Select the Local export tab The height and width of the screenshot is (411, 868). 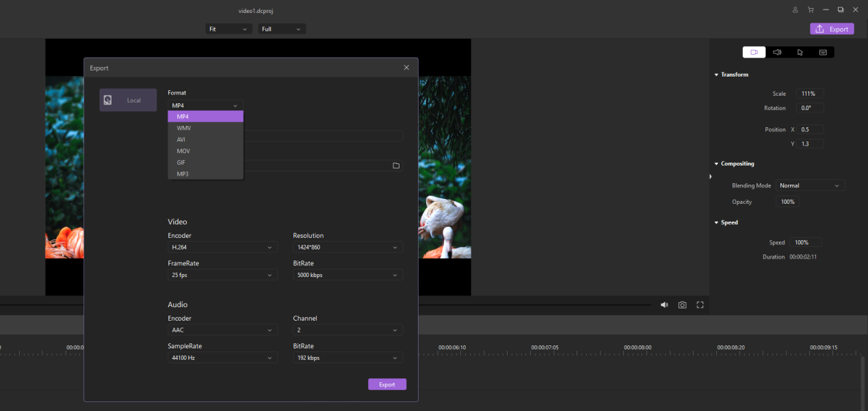click(x=128, y=100)
